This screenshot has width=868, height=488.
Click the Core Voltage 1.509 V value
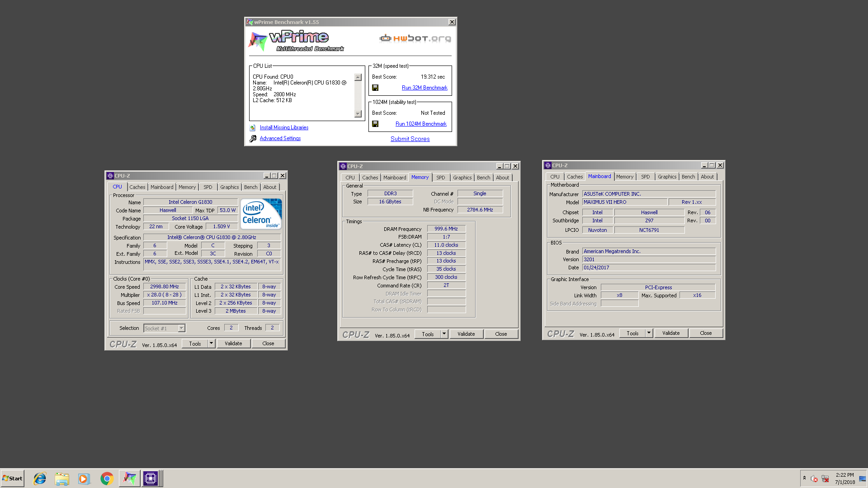[222, 226]
